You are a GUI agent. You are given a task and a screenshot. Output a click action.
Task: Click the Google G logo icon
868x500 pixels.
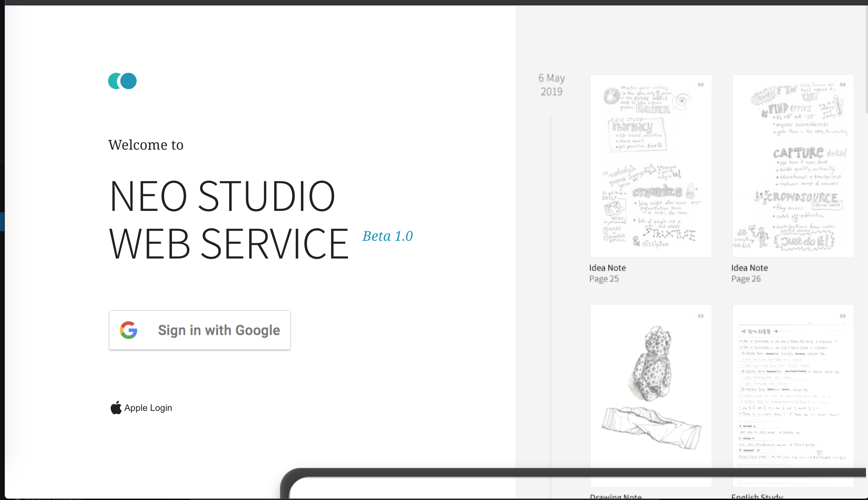click(x=129, y=330)
